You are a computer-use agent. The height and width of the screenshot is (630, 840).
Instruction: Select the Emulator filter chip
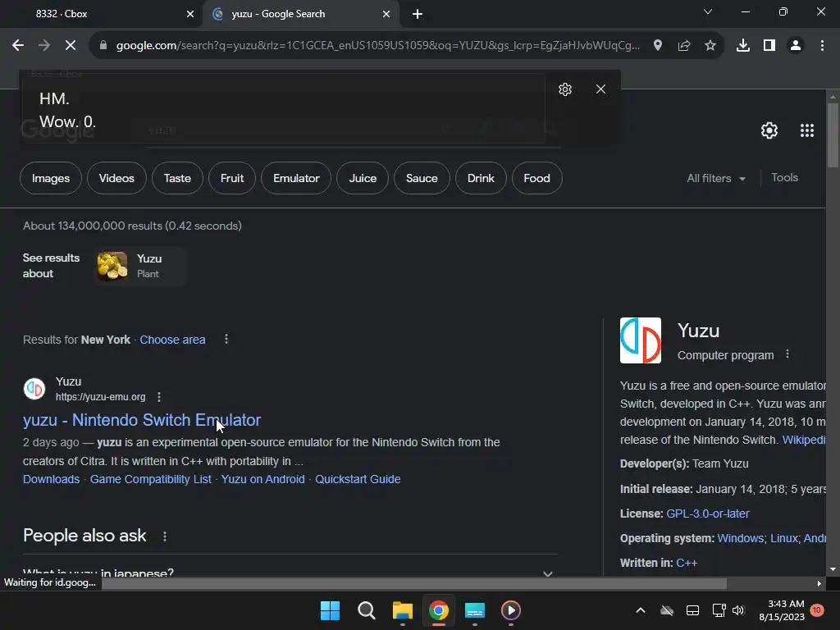coord(296,178)
